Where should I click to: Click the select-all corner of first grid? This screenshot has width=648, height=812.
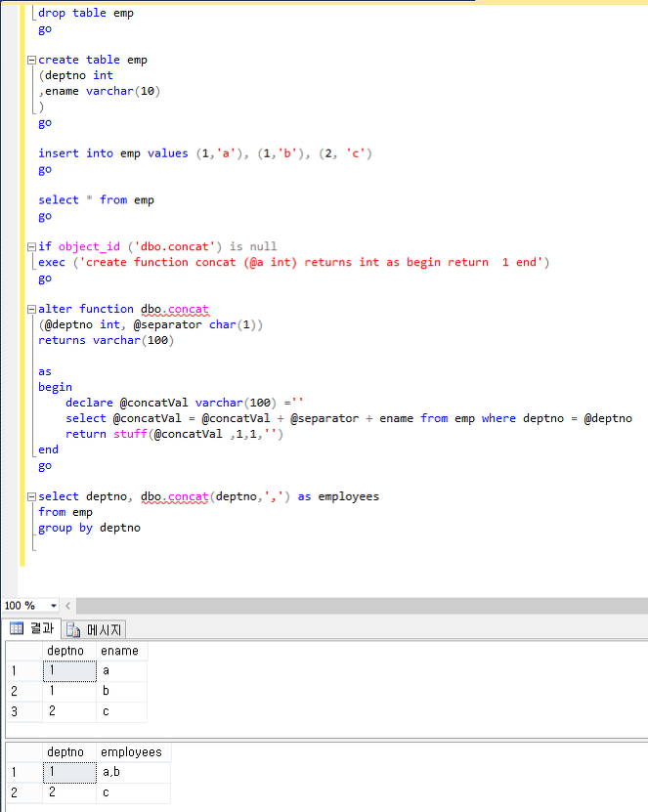click(x=23, y=651)
